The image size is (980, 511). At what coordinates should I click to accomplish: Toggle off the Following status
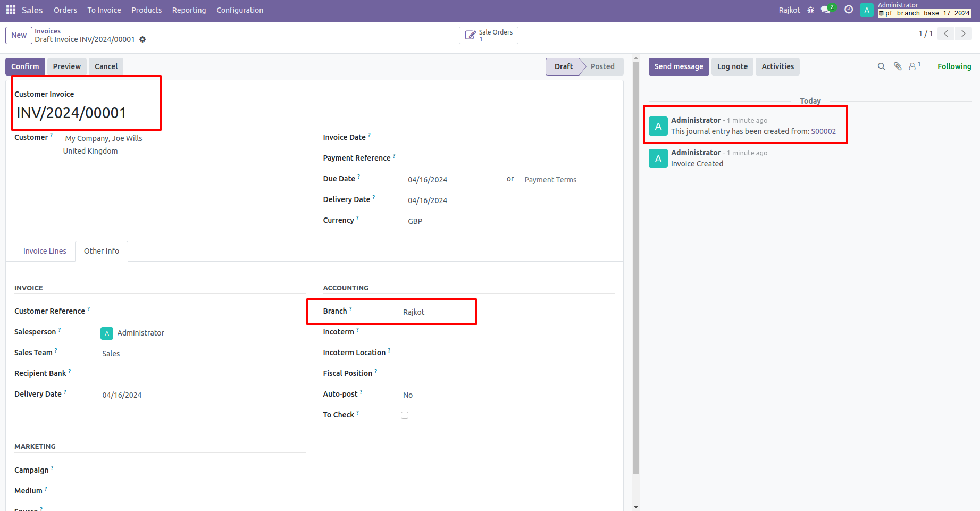tap(954, 66)
